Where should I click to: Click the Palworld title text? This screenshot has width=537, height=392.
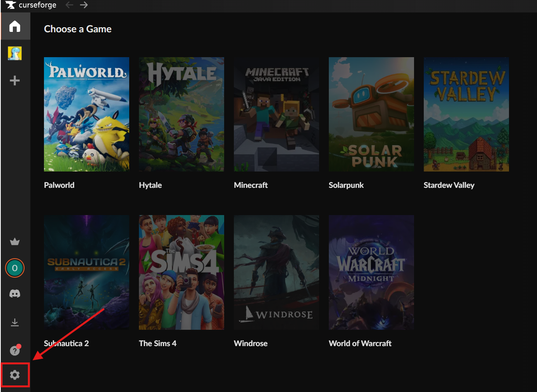pos(59,185)
